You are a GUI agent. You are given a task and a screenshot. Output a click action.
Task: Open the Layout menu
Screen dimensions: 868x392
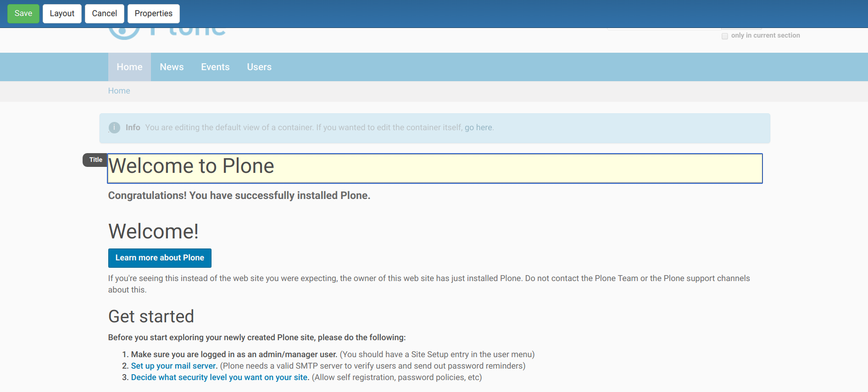click(x=62, y=14)
